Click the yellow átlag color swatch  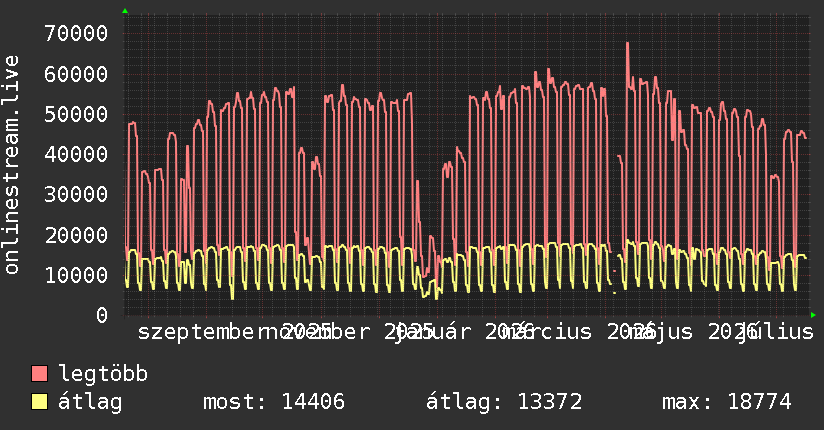click(39, 402)
